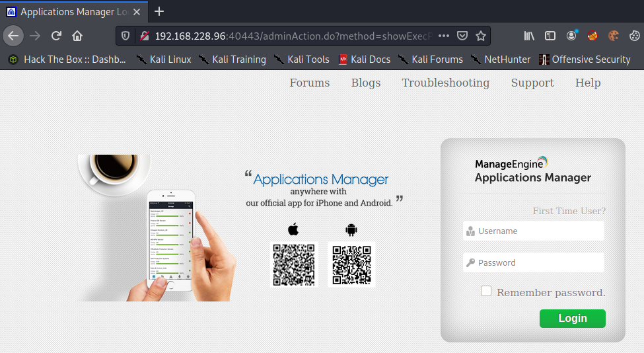Screen dimensions: 644x353
Task: Select the Applications Manager Login tab
Action: (74, 12)
